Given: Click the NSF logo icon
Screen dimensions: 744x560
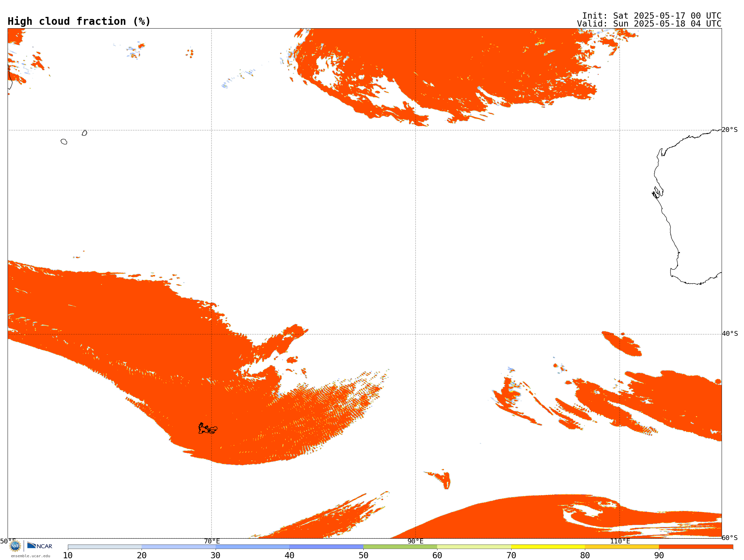Looking at the screenshot, I should (15, 546).
